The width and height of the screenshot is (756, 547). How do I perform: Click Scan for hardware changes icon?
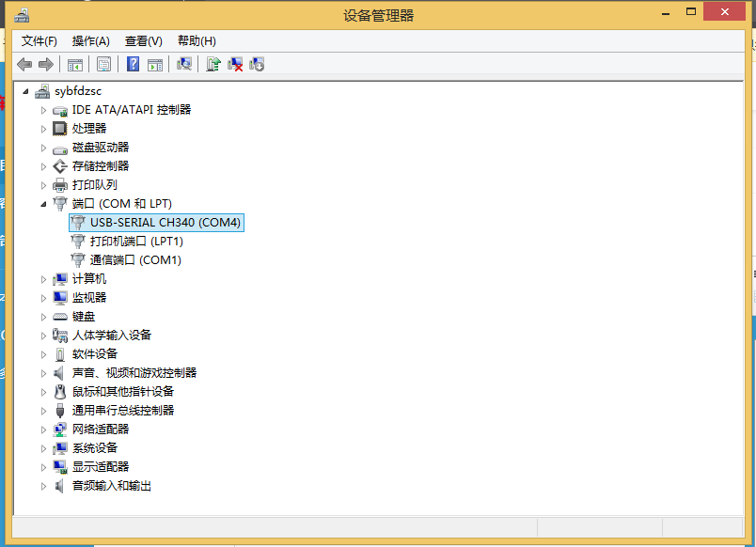pos(184,64)
